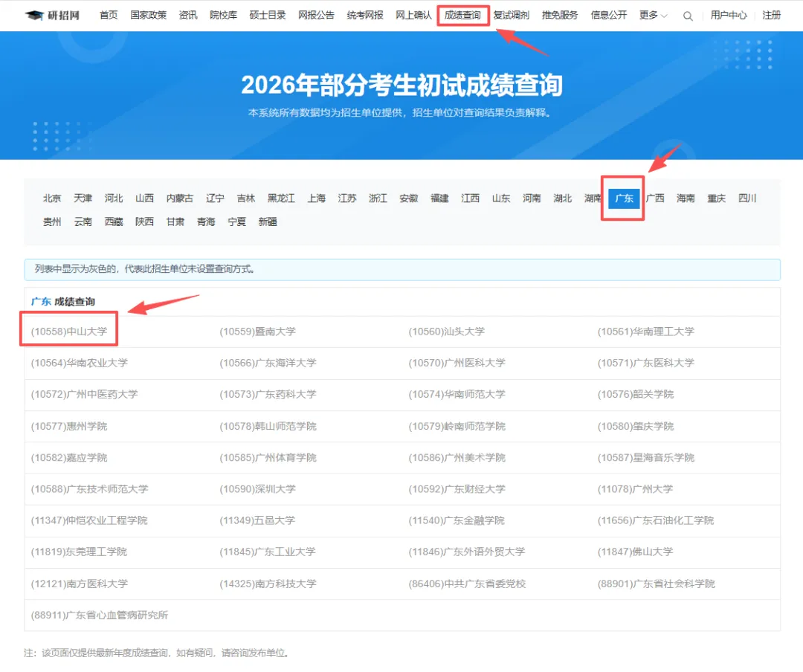
Task: Open 信息公开 menu item
Action: click(x=608, y=16)
